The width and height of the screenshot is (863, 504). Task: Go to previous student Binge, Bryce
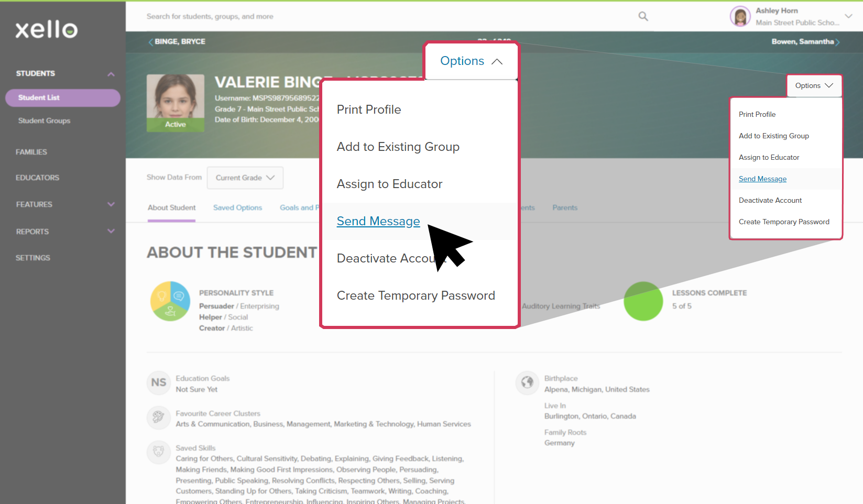[177, 41]
